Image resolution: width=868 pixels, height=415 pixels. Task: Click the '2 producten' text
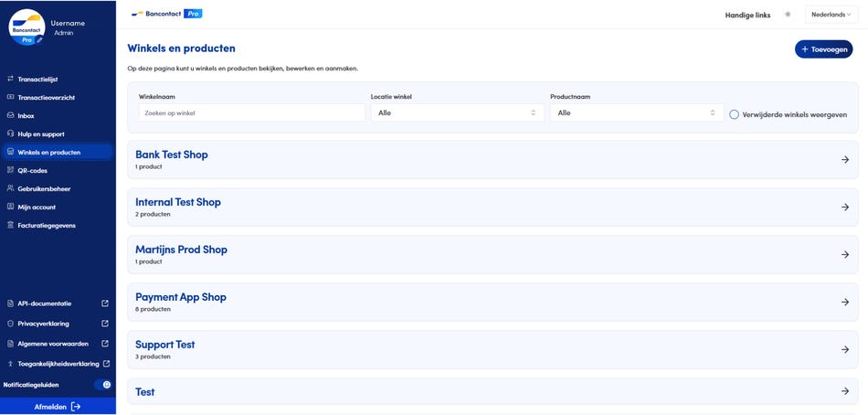pos(153,214)
